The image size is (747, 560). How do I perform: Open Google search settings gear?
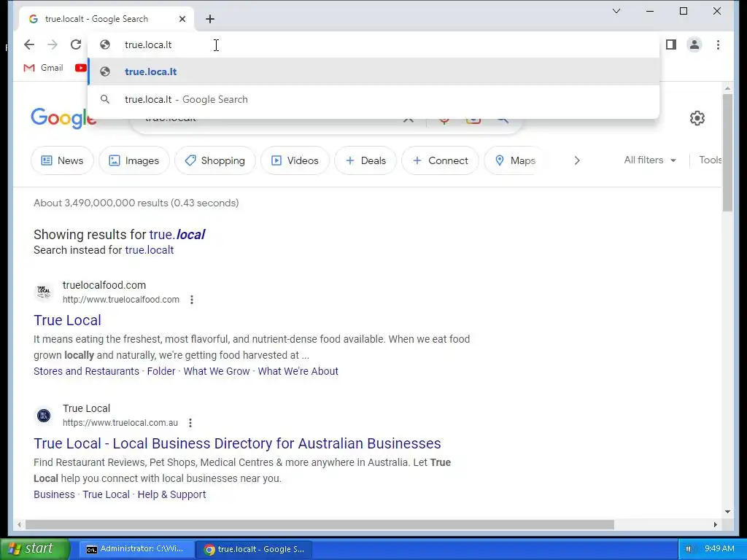tap(697, 118)
